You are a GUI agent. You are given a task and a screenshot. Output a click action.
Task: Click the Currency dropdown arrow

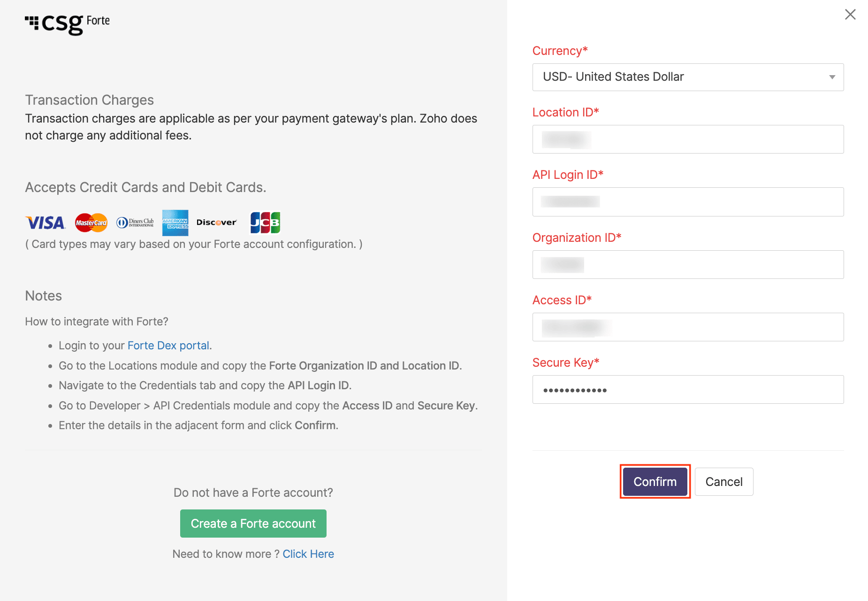[x=832, y=77]
